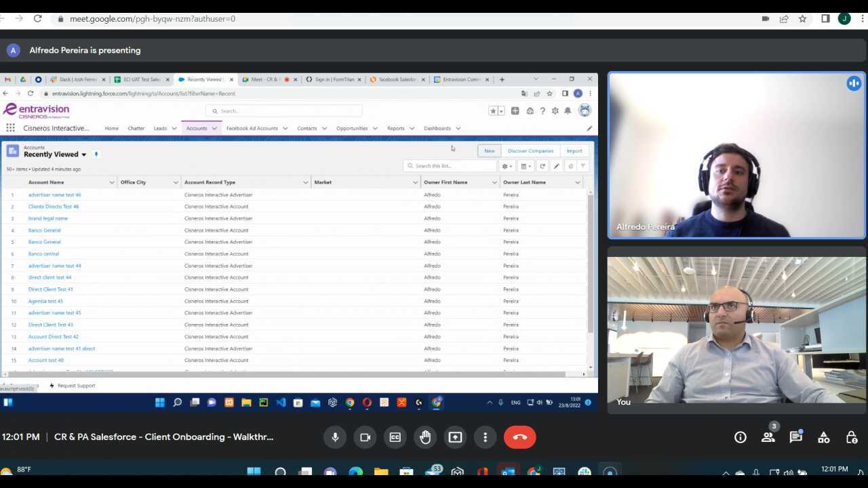Click the favorites star icon

(493, 110)
